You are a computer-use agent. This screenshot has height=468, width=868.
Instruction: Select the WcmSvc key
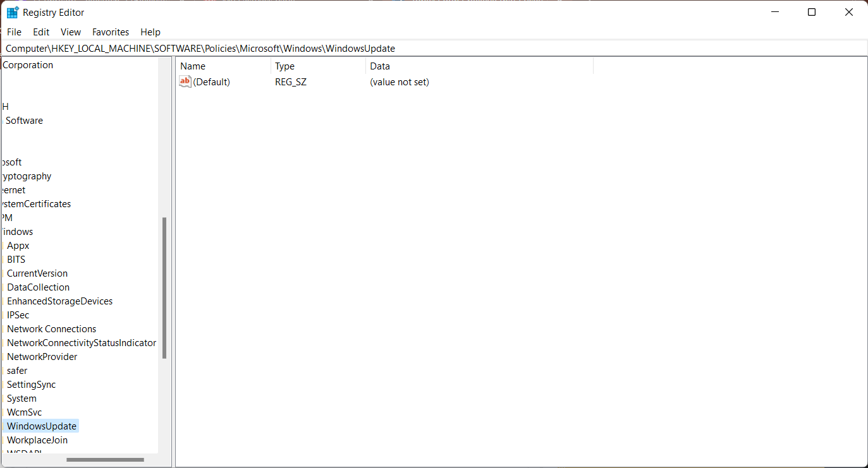[25, 412]
